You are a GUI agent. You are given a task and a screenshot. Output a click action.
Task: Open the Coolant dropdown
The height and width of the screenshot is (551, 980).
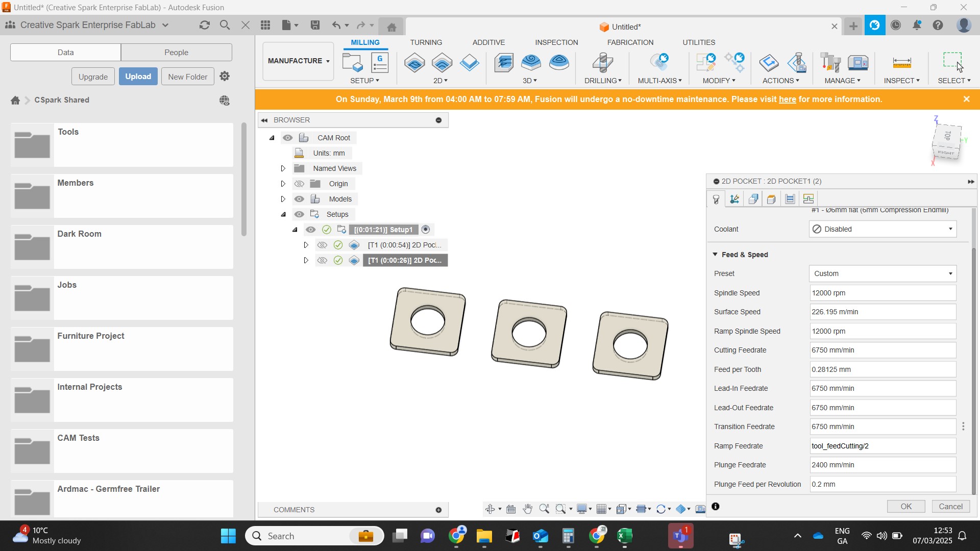pos(883,229)
